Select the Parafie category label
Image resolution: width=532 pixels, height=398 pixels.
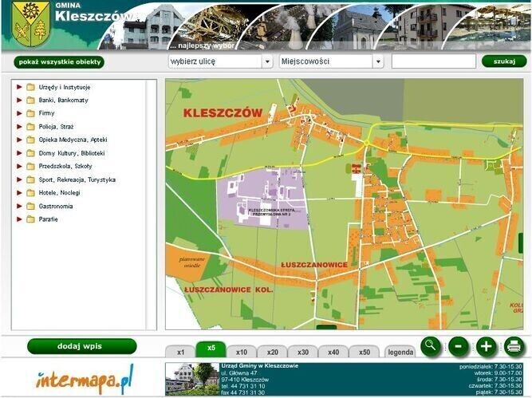pos(48,219)
